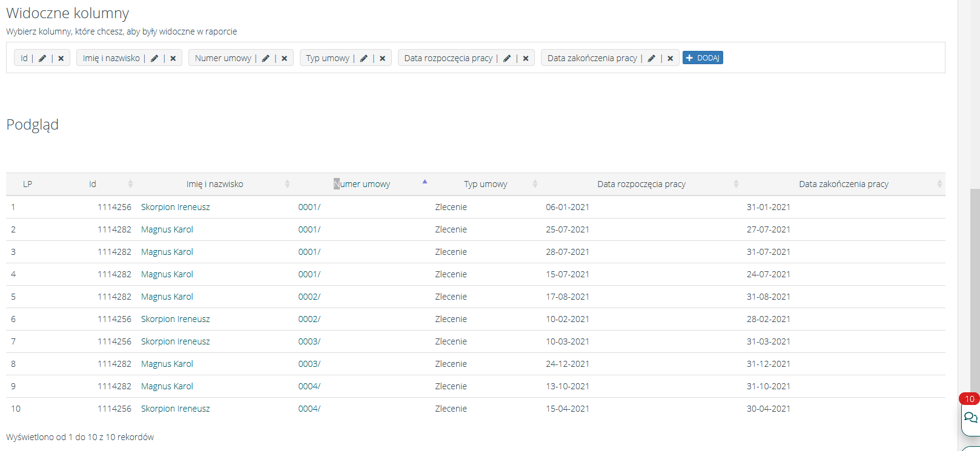The width and height of the screenshot is (980, 451).
Task: Remove Data zakończenia pracy column chip
Action: 670,58
